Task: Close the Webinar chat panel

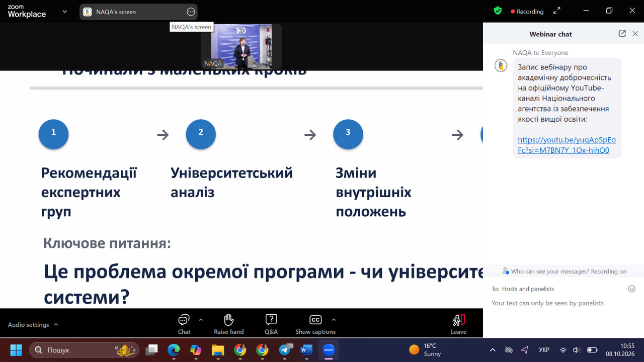Action: tap(635, 34)
